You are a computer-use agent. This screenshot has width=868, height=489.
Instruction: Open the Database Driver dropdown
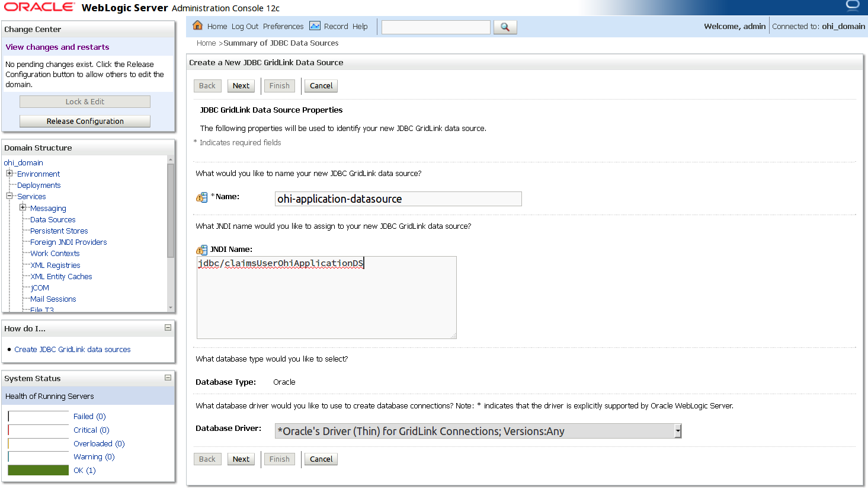click(x=678, y=431)
